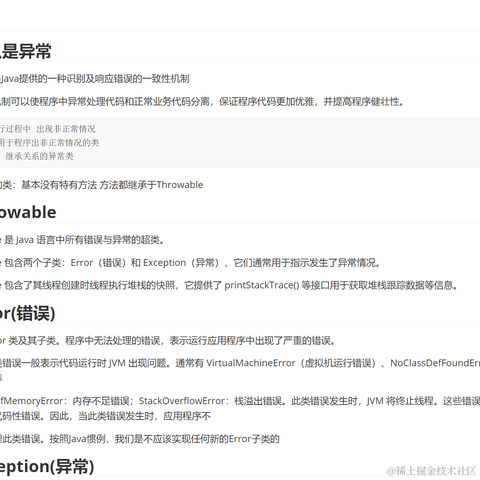Click the heading ending in owable
Image resolution: width=480 pixels, height=480 pixels.
(x=28, y=212)
